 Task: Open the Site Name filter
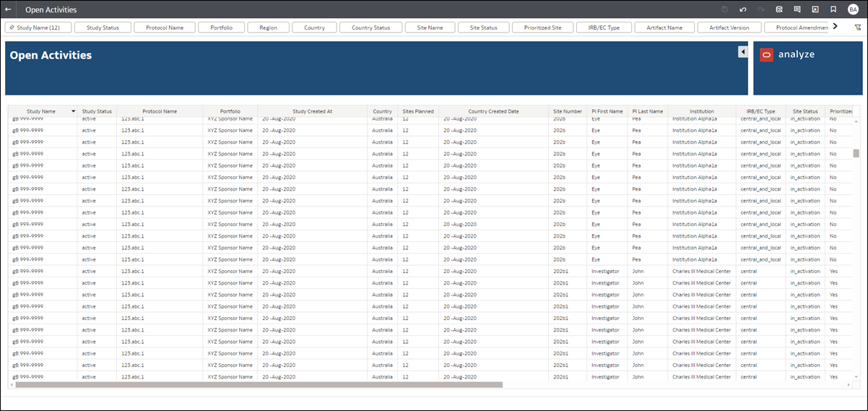pyautogui.click(x=430, y=27)
